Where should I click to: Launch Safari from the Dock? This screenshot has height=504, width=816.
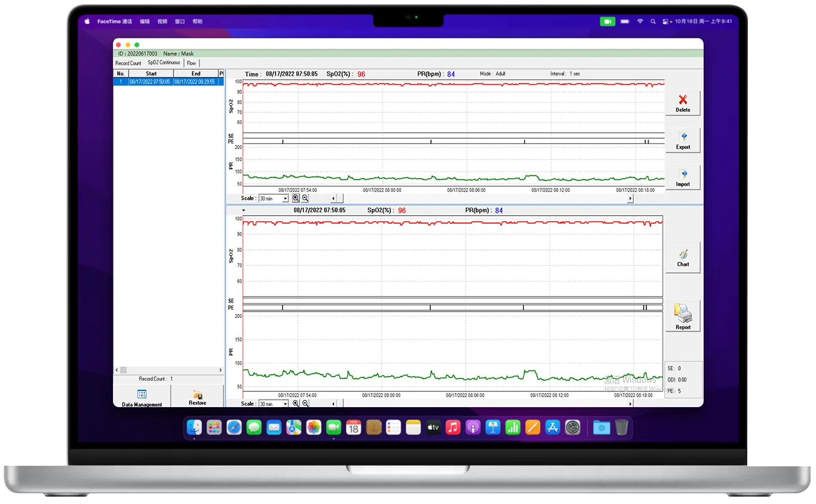(x=234, y=427)
